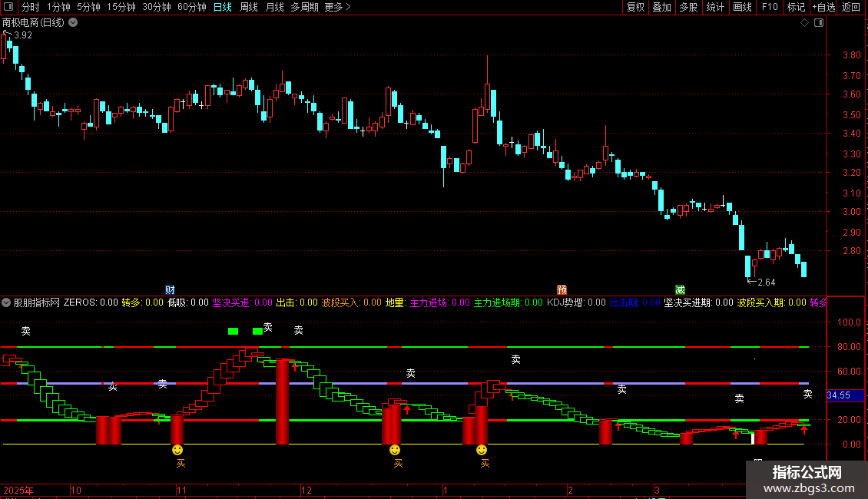The image size is (868, 499).
Task: Open the 更多 periods expander
Action: tap(337, 7)
